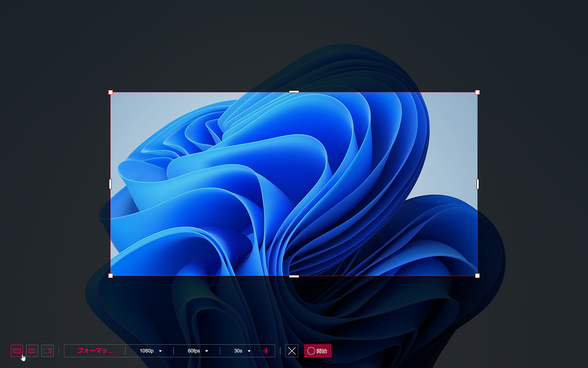Click the bottom-right corner handle of the selection
The height and width of the screenshot is (368, 588).
click(477, 276)
